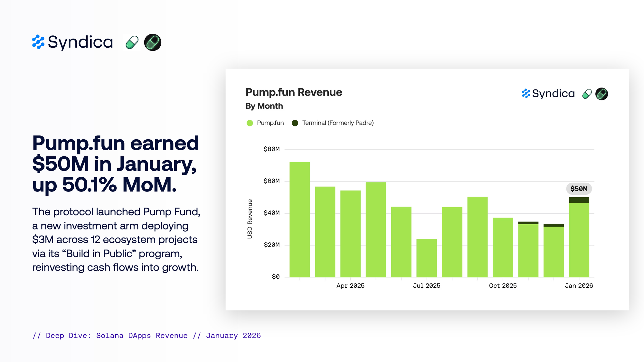Click the $50M label above last bar
The image size is (644, 362).
tap(579, 189)
